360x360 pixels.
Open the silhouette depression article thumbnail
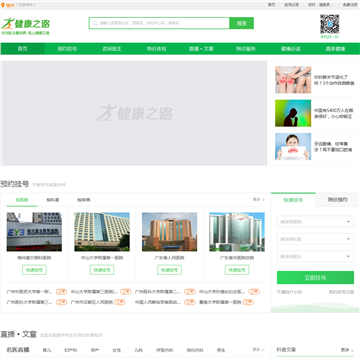pos(293,113)
